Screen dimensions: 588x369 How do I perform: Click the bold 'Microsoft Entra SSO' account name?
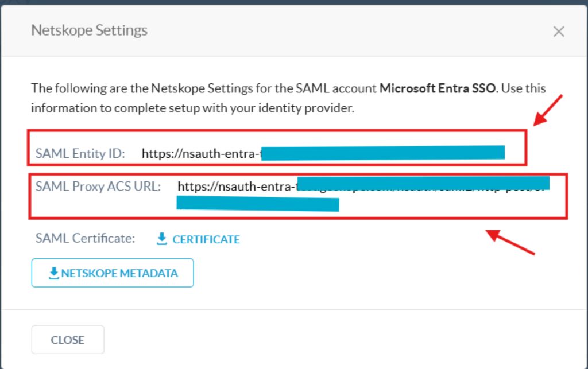tap(438, 88)
